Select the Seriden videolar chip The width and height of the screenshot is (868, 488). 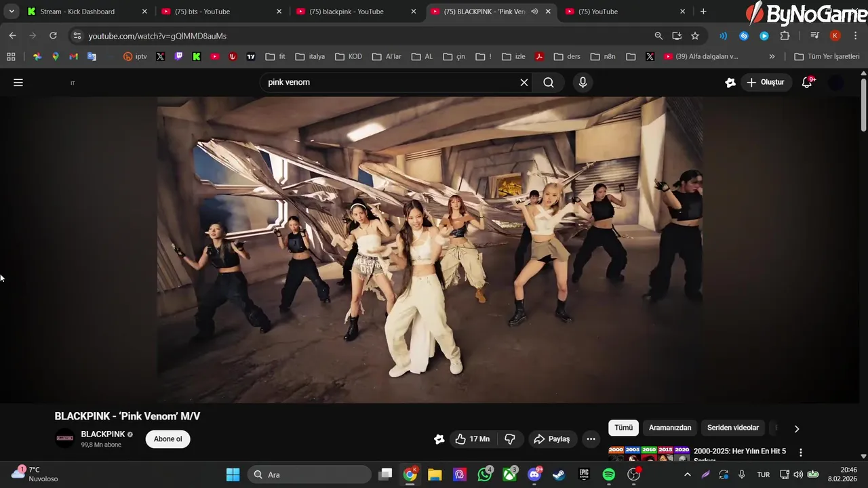[x=733, y=428]
